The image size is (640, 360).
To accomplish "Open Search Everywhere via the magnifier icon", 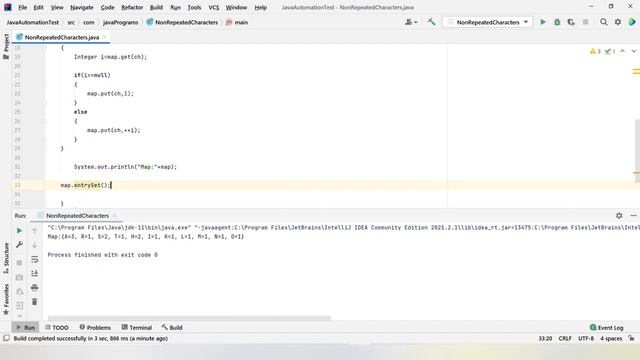I will click(x=604, y=22).
